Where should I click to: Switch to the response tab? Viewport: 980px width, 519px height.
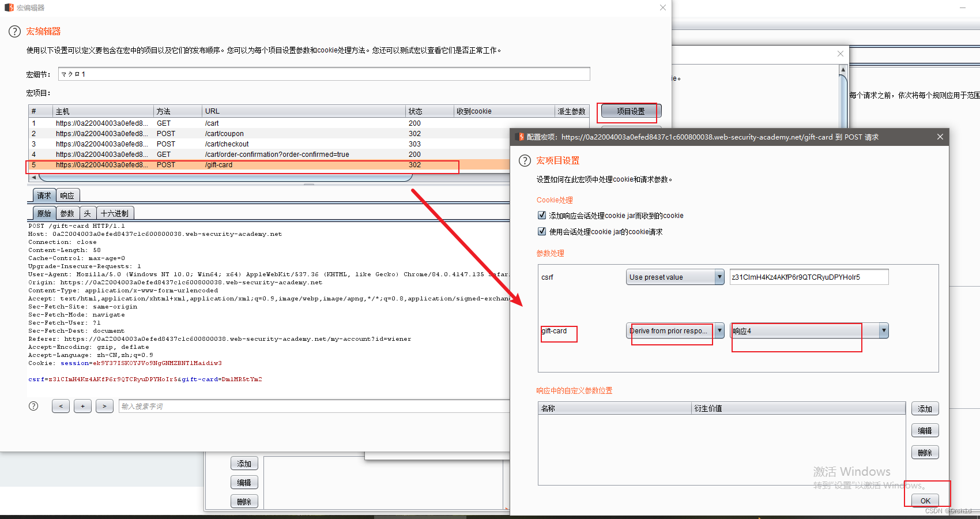point(67,195)
